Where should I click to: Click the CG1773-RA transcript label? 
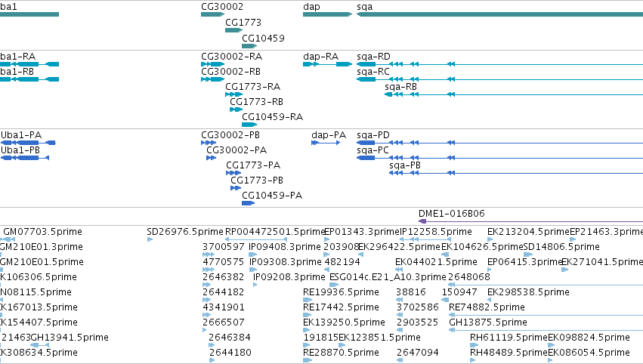coord(252,87)
